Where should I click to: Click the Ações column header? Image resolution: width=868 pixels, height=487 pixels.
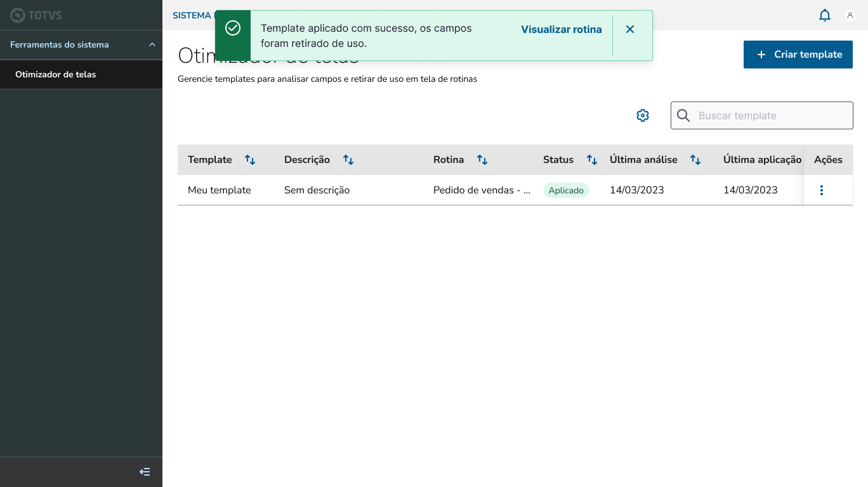click(x=828, y=160)
